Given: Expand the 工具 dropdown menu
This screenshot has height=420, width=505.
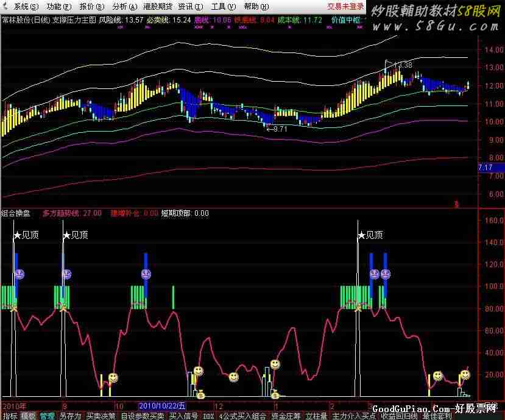Looking at the screenshot, I should (221, 7).
